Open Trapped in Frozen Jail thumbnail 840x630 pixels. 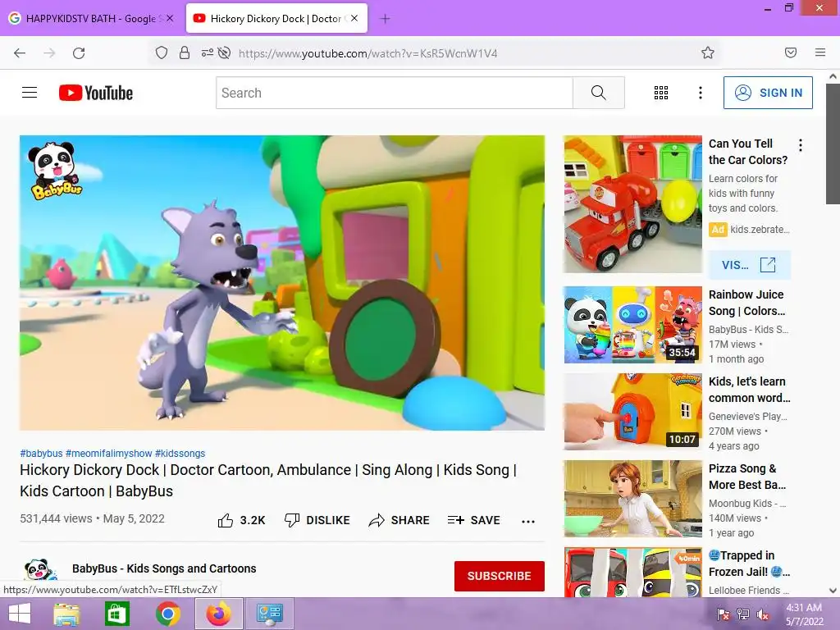632,572
